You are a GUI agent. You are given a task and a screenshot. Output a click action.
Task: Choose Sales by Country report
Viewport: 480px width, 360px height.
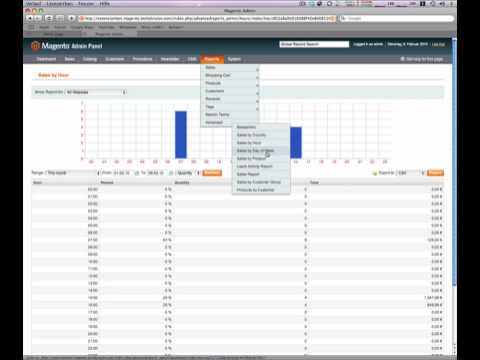pos(261,135)
